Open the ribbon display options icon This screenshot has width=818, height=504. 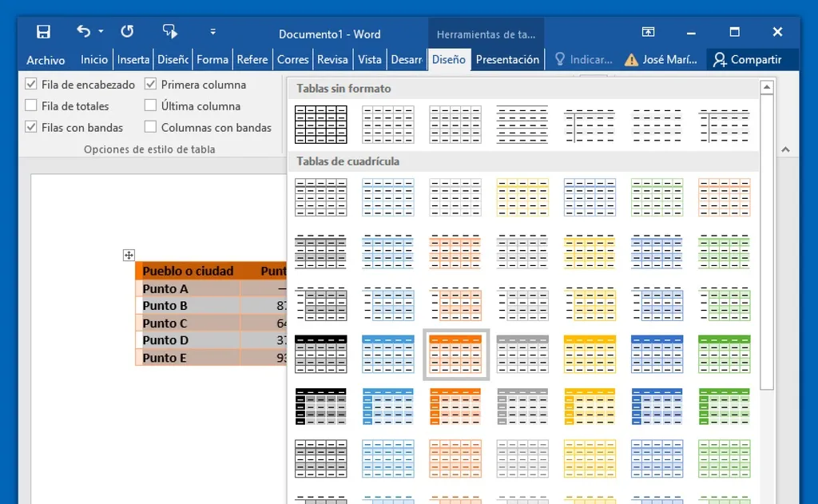click(x=647, y=32)
